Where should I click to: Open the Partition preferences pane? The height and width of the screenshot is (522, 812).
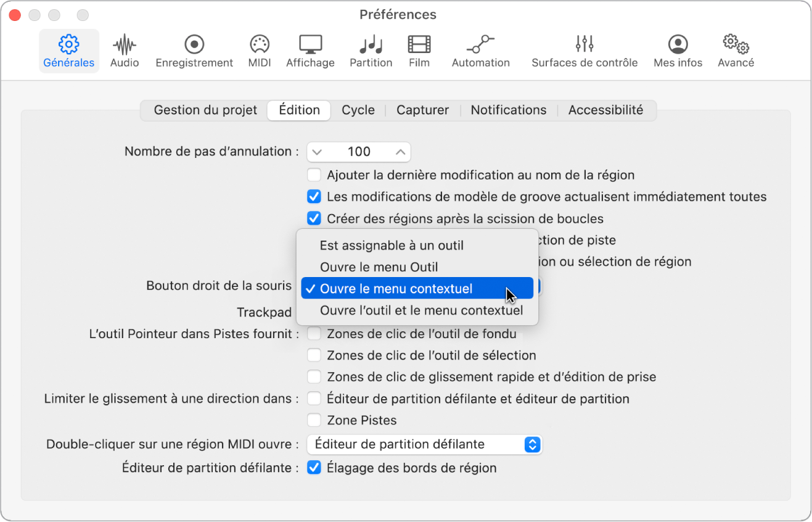coord(371,50)
